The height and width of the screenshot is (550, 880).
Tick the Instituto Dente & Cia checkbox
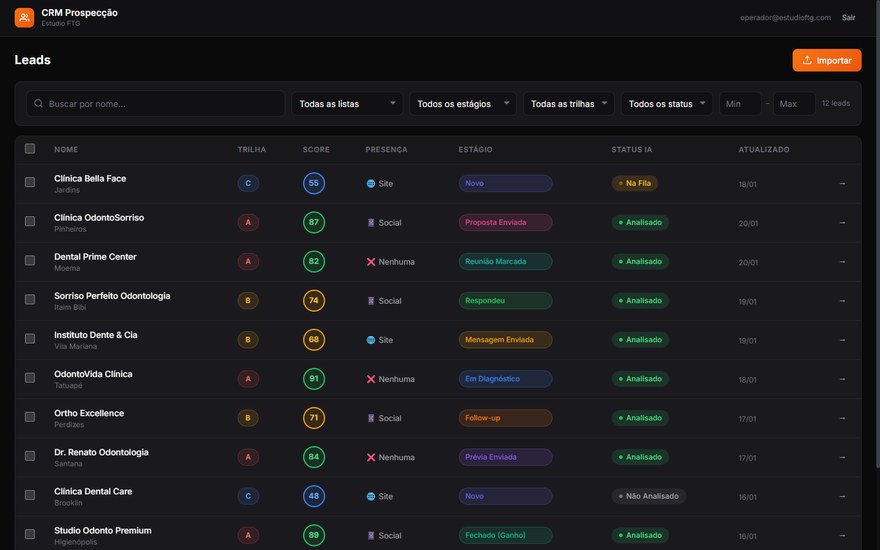pos(30,338)
